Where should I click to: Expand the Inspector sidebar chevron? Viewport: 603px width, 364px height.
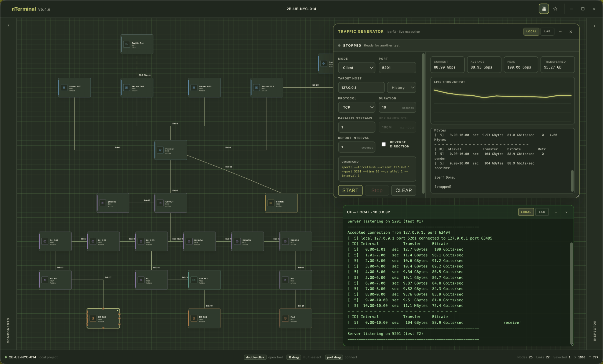click(594, 26)
